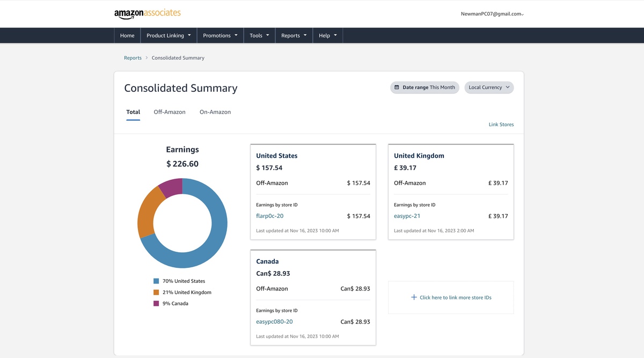
Task: Click the 9% Canada legend label
Action: coord(175,304)
